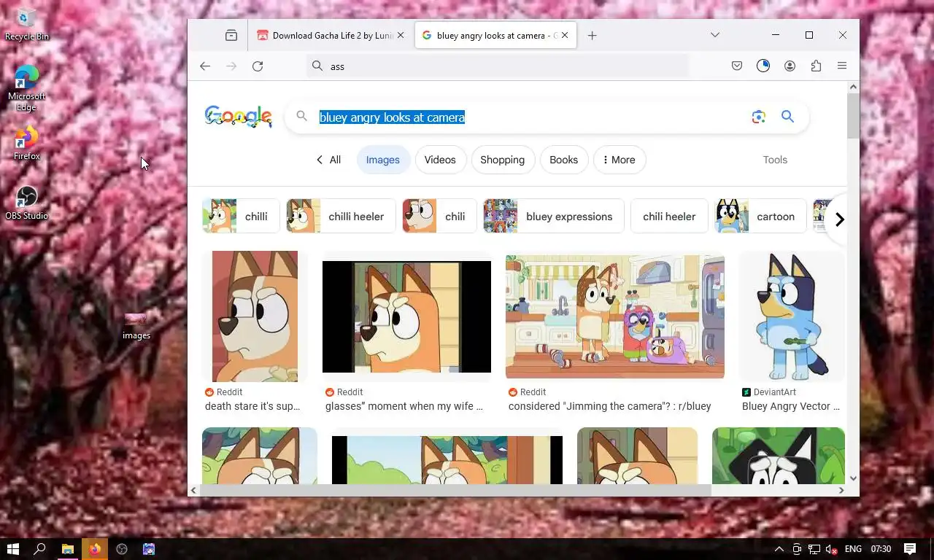Filter by chilli suggestion chip
The image size is (934, 560).
[241, 217]
